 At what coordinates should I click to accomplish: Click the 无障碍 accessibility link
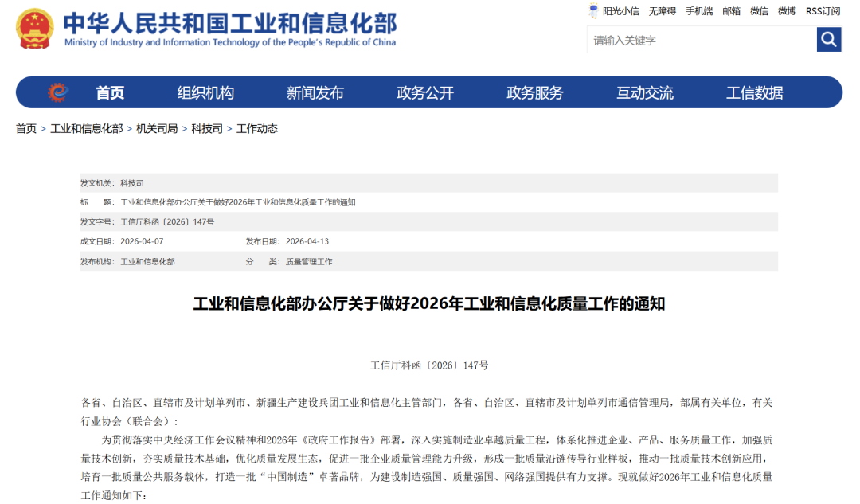(662, 11)
